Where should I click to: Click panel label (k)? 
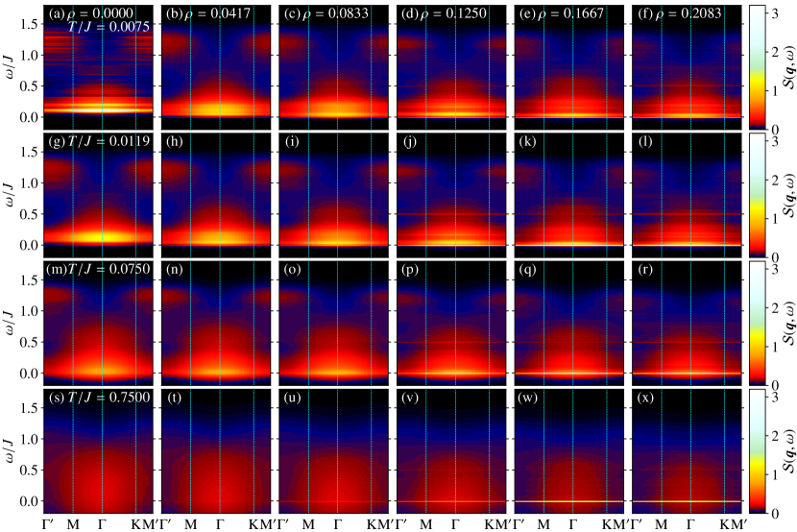(528, 141)
